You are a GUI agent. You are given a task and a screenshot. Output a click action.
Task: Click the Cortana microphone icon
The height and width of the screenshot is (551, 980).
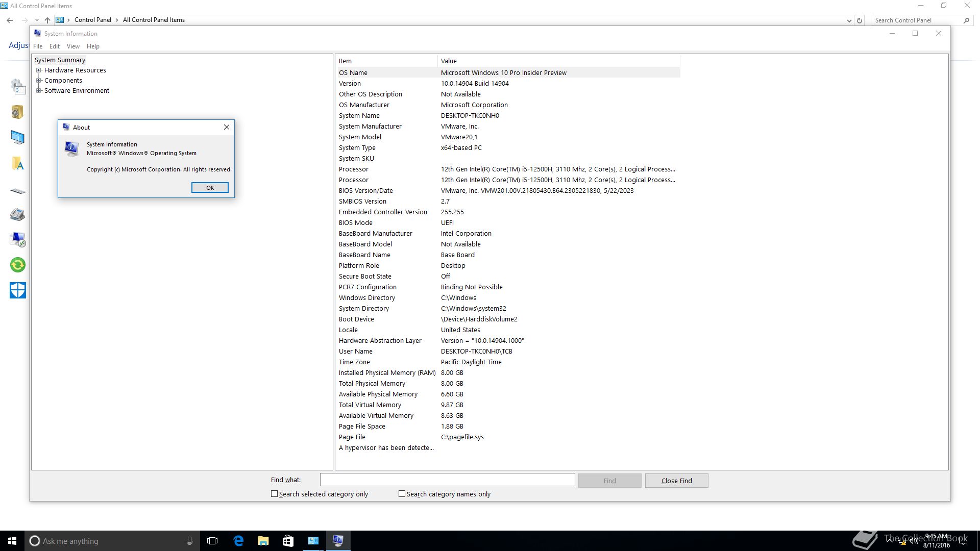pos(189,541)
